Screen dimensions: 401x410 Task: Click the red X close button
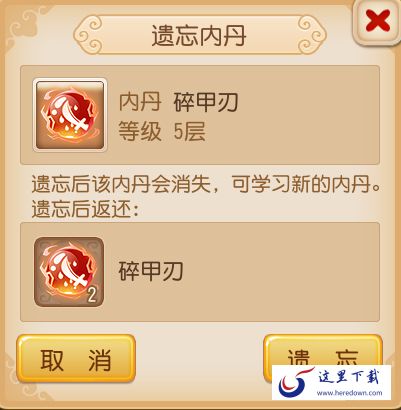[x=377, y=22]
